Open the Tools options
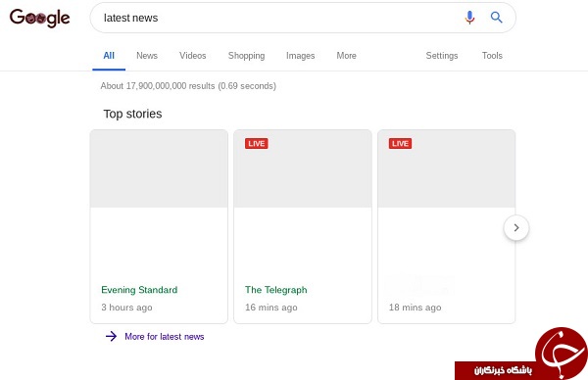This screenshot has height=380, width=588. coord(492,56)
